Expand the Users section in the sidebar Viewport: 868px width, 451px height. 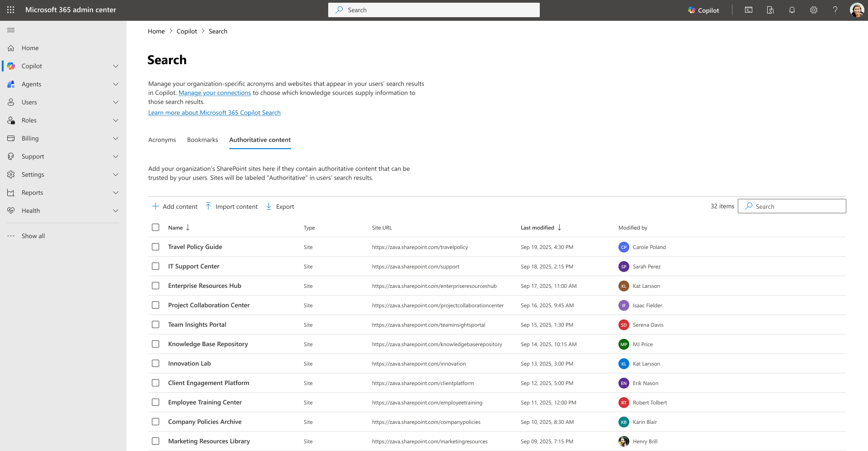tap(116, 102)
